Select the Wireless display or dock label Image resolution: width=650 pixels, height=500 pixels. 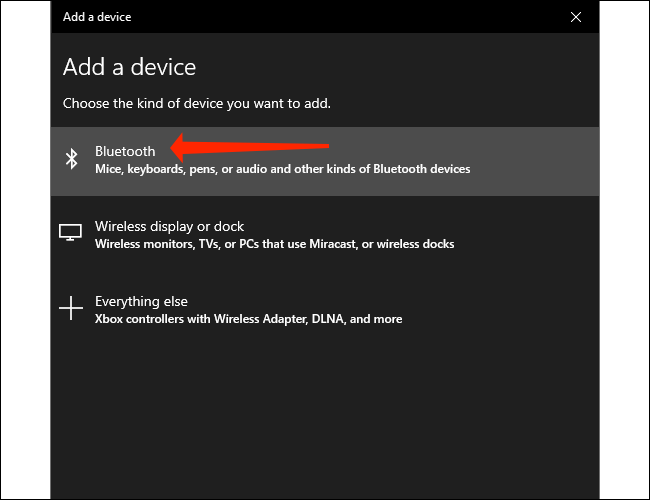click(169, 226)
